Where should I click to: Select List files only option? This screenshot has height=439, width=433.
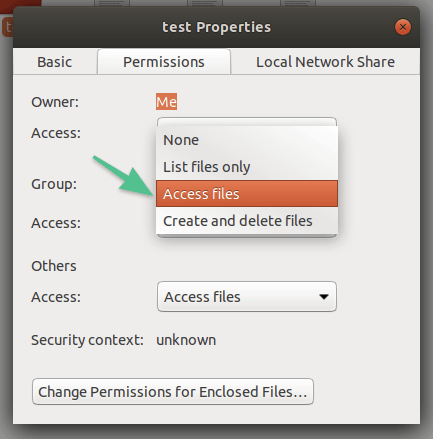247,167
